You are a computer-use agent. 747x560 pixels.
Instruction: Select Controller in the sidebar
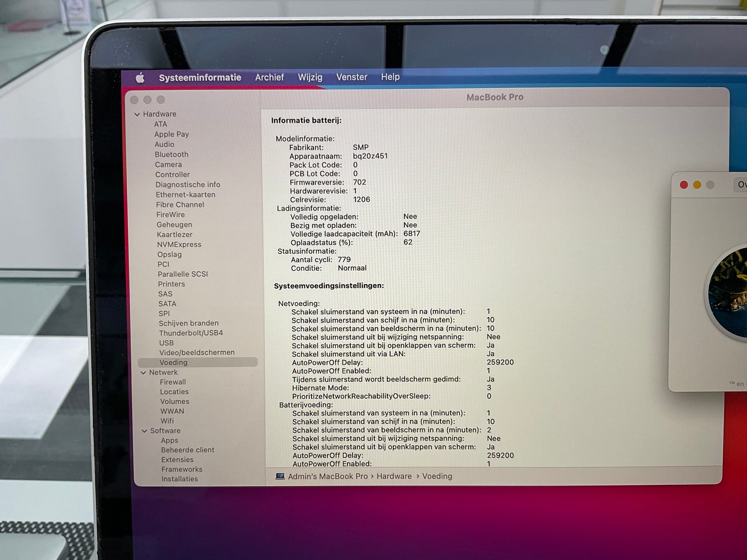(x=172, y=175)
